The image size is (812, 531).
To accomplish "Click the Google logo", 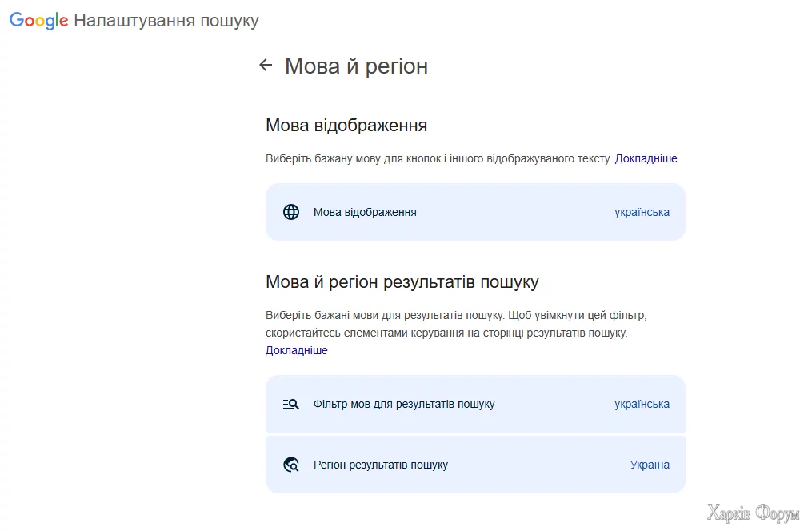I will (x=38, y=21).
